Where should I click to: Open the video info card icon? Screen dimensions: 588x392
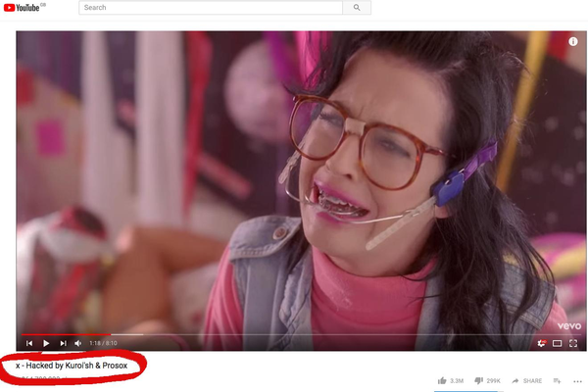(573, 41)
